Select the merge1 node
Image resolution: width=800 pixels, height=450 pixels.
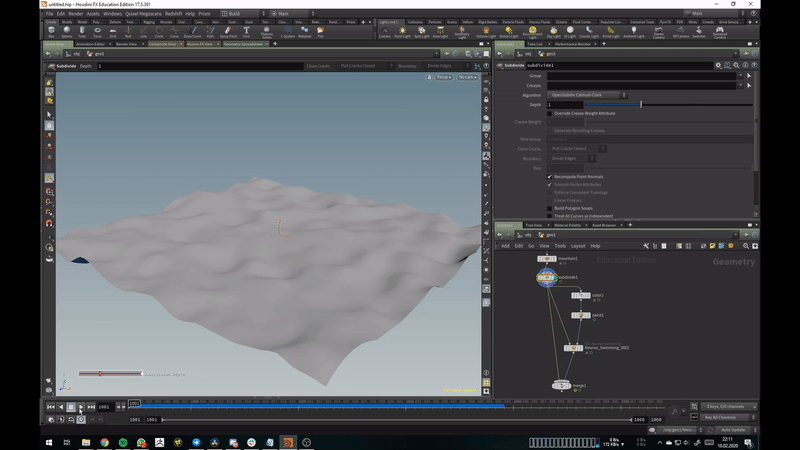click(x=563, y=385)
